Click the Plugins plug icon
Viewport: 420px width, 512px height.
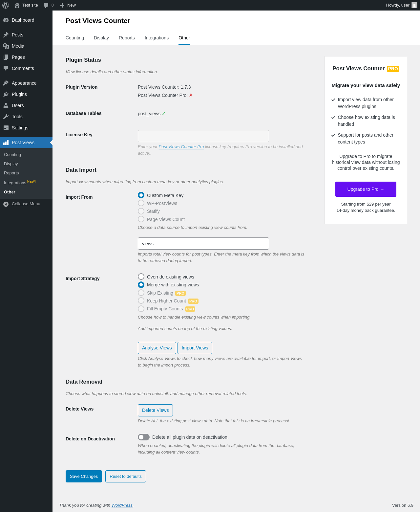[x=6, y=94]
